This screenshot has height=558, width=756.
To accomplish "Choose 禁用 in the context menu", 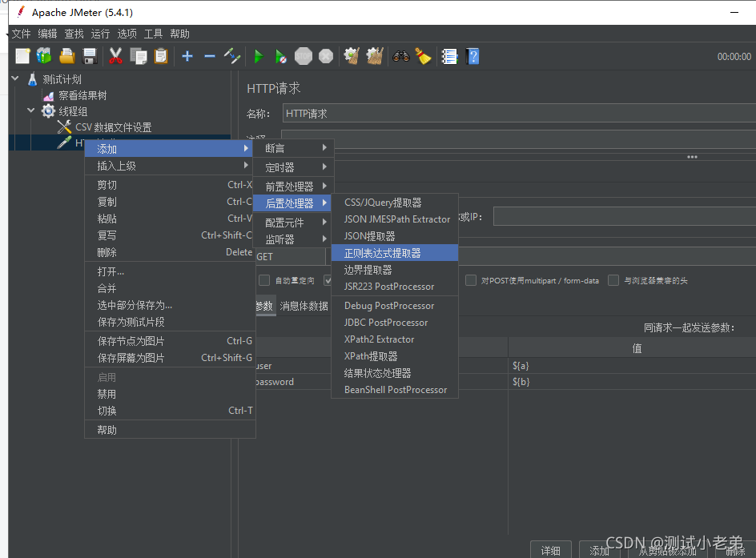I will tap(170, 394).
